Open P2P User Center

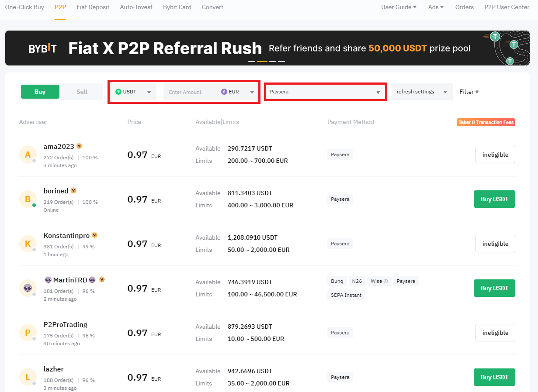[507, 7]
